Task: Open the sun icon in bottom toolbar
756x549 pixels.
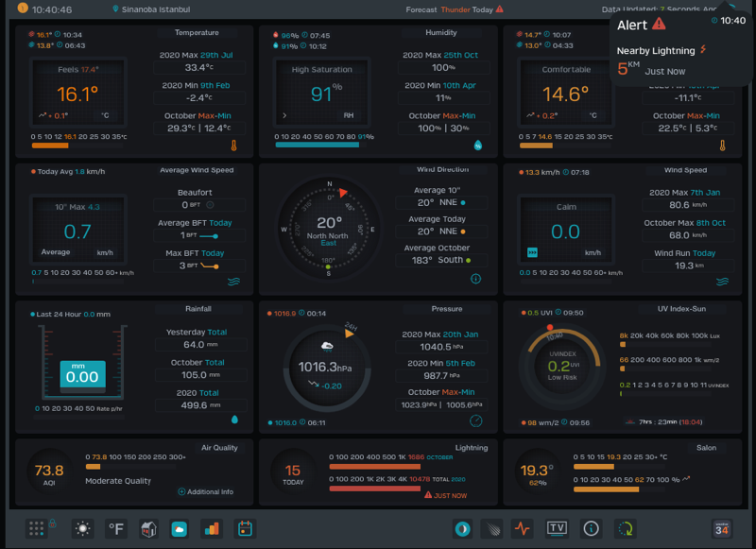Action: pyautogui.click(x=82, y=529)
